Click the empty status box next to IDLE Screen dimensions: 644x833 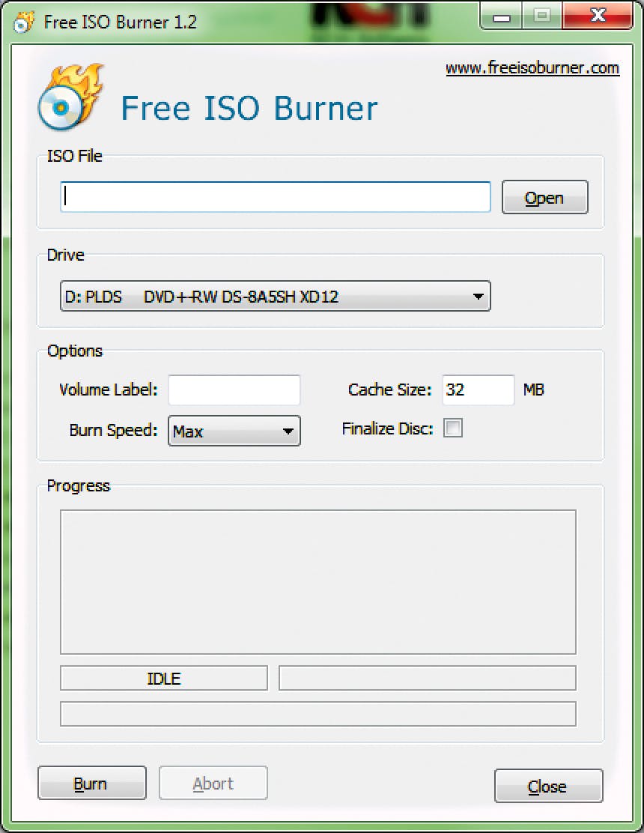[428, 679]
